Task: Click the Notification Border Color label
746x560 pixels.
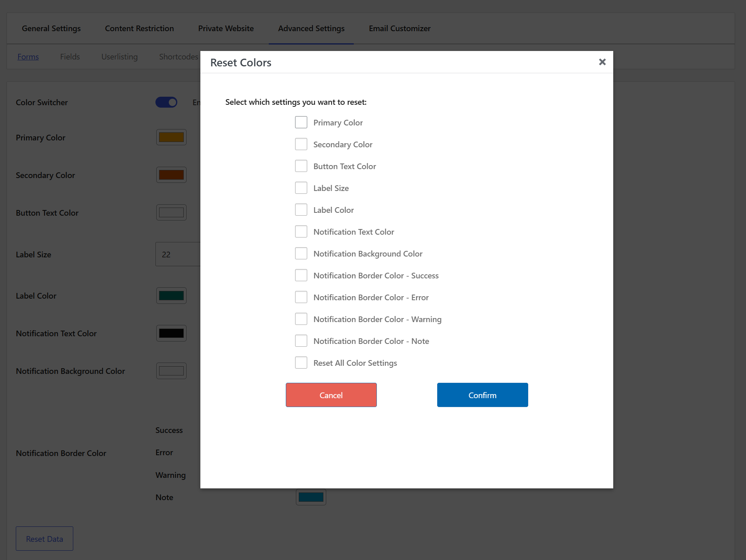Action: coord(61,453)
